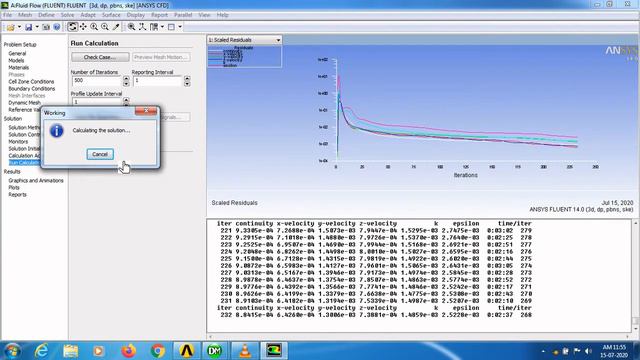Click the open/read file toolbar icon
The height and width of the screenshot is (360, 640).
[10, 27]
